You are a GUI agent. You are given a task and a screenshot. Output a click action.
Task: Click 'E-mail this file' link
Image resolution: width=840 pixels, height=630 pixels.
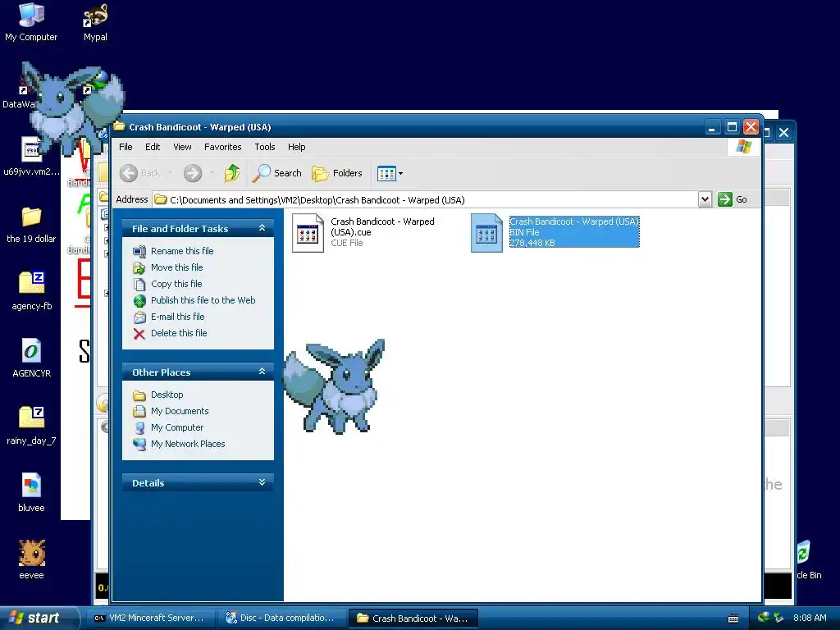coord(178,317)
